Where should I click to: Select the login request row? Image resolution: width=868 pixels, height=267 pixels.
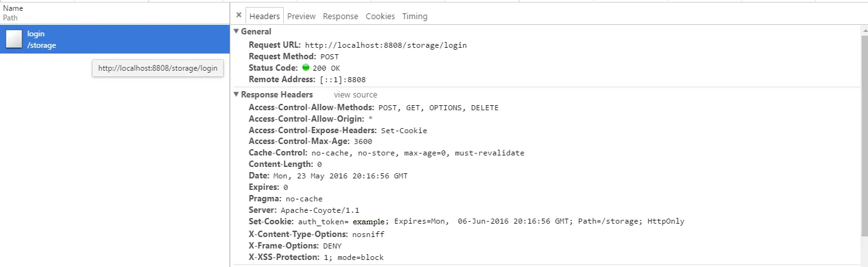pyautogui.click(x=115, y=40)
